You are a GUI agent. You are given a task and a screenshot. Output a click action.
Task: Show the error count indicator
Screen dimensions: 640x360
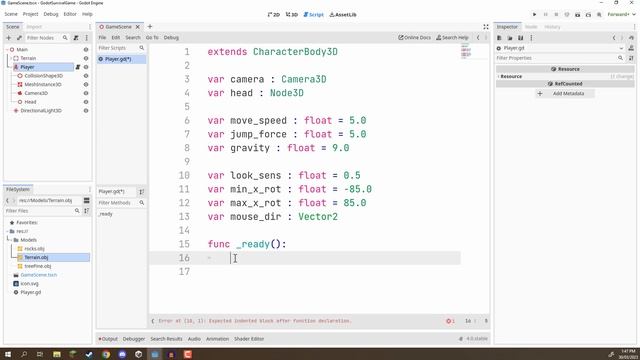pos(450,321)
